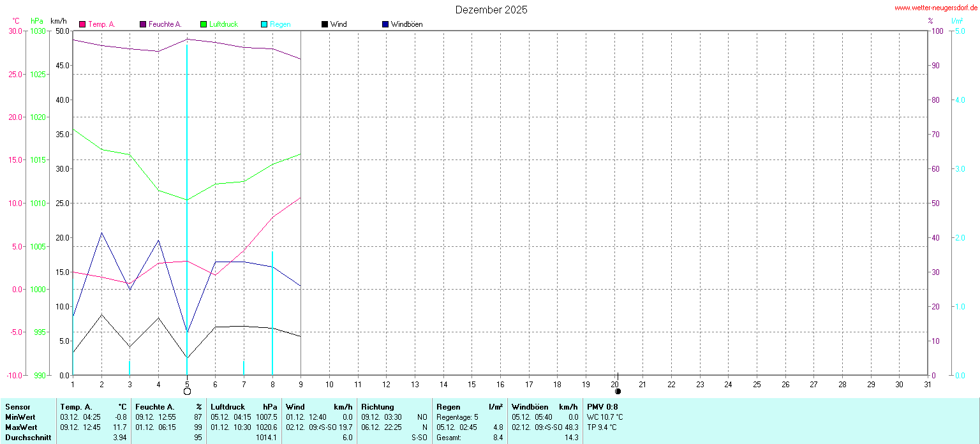This screenshot has height=444, width=980.
Task: Open the www.wetter-neugersdorf.de link
Action: 935,8
